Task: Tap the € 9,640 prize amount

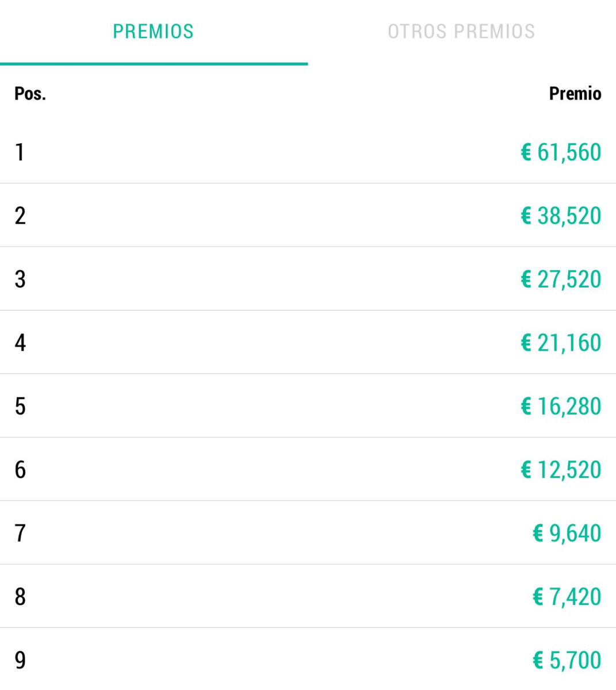Action: pyautogui.click(x=567, y=533)
